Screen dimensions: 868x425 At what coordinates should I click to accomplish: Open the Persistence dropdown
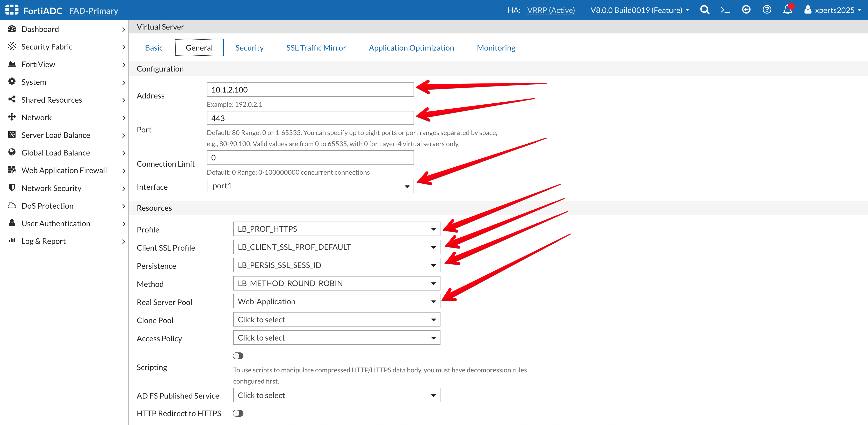336,265
